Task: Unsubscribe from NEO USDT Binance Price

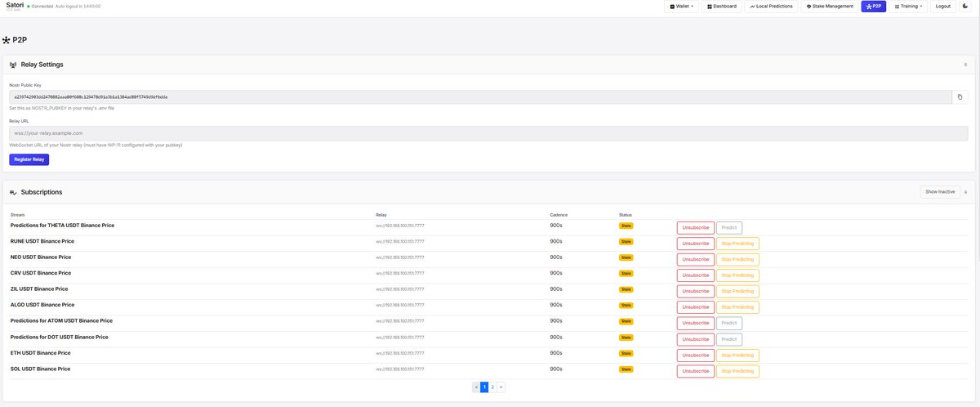Action: coord(695,260)
